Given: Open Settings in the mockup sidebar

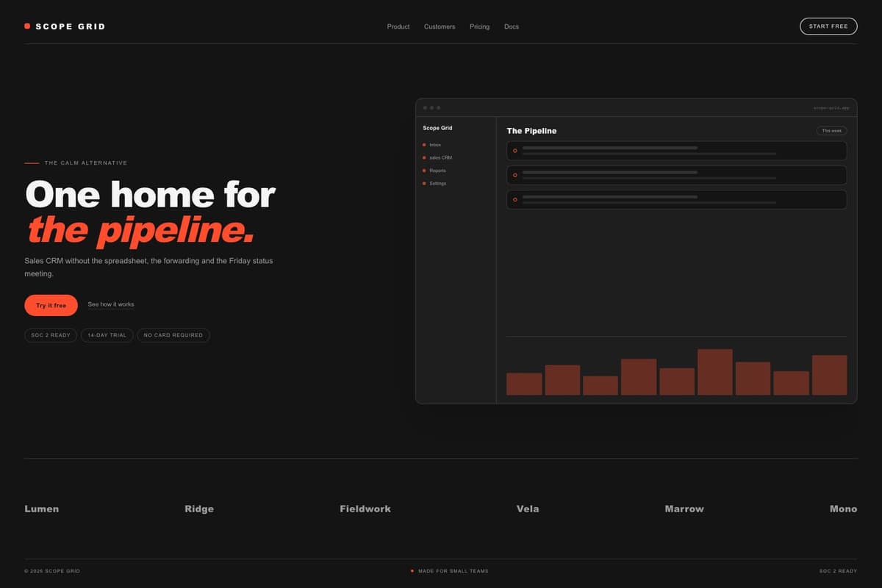Looking at the screenshot, I should 438,183.
